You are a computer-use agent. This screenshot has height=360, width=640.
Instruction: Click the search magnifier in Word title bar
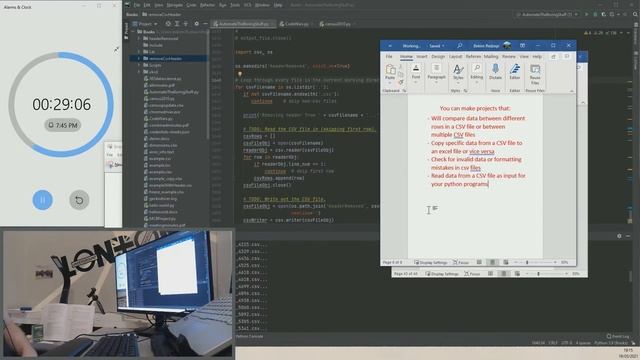click(460, 45)
